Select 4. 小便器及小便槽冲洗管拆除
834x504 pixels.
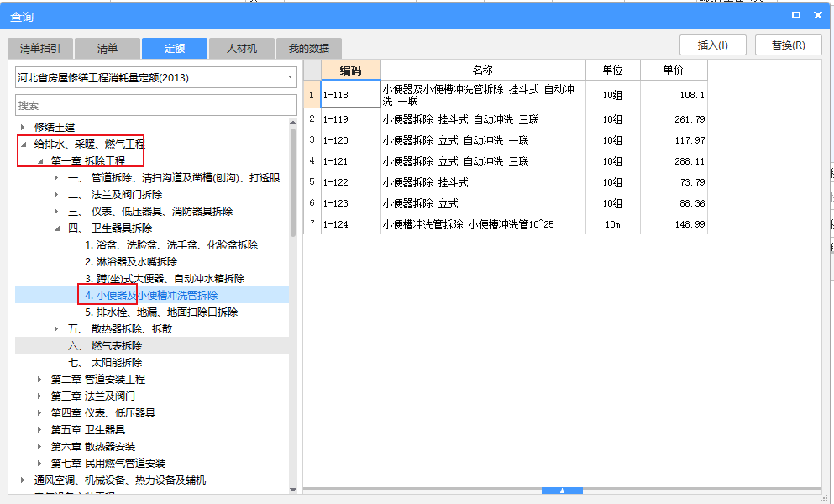(151, 296)
